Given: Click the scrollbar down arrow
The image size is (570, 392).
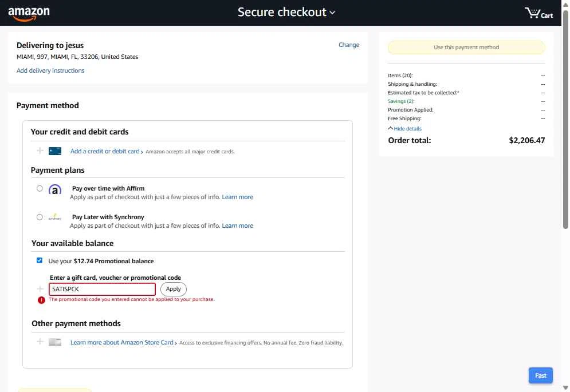Looking at the screenshot, I should pos(565,387).
